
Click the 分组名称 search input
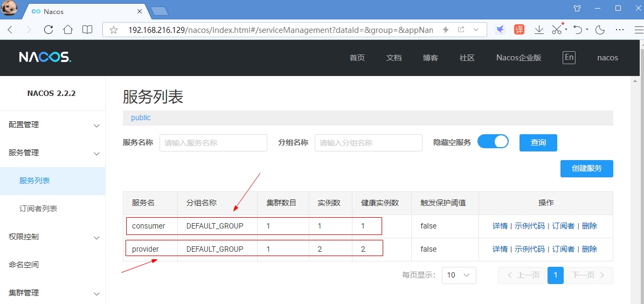pyautogui.click(x=369, y=143)
